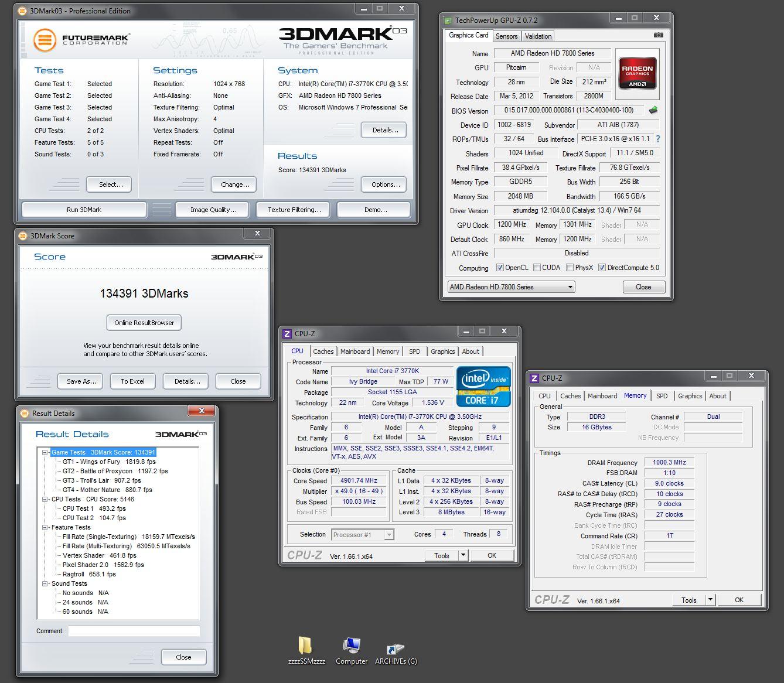
Task: Click the DRAM Frequency 1000.3 MHz value
Action: click(669, 463)
